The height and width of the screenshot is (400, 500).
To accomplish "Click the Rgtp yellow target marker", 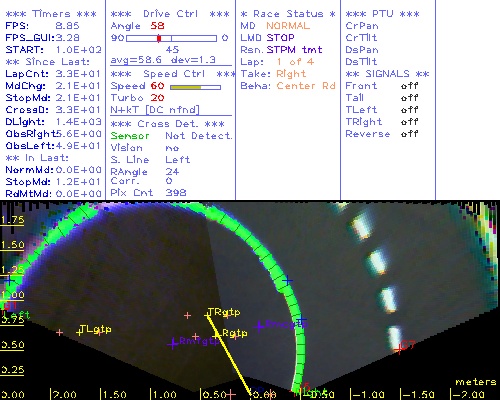I will [x=217, y=334].
